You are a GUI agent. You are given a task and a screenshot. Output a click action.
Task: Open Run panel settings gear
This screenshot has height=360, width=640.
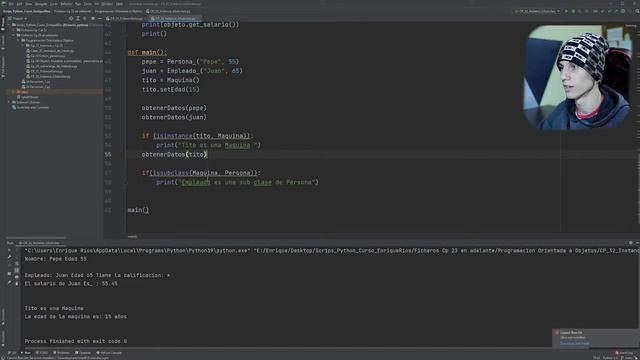[631, 243]
